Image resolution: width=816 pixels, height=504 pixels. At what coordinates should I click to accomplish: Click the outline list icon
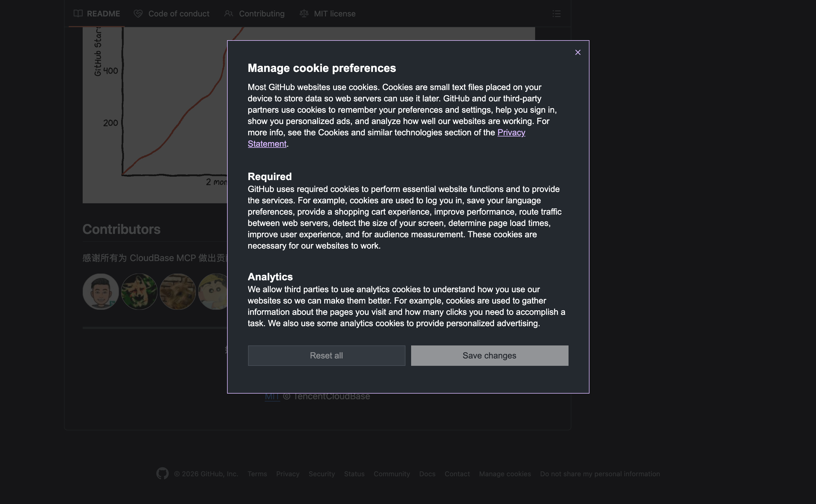tap(556, 14)
